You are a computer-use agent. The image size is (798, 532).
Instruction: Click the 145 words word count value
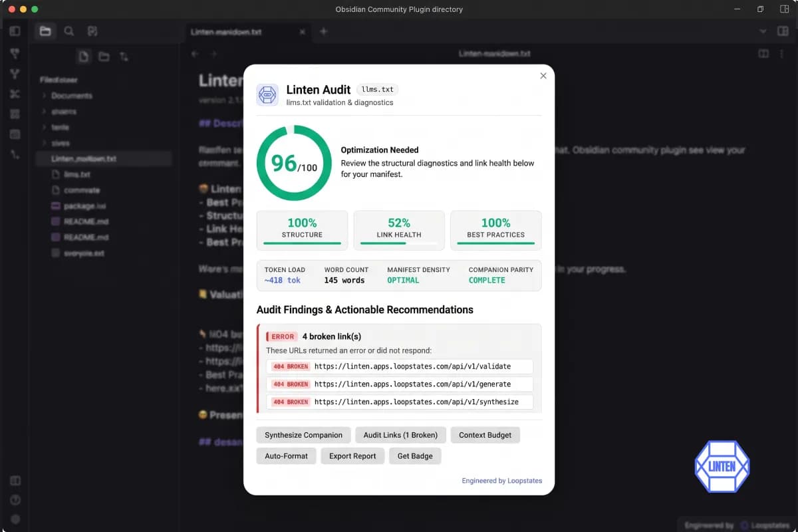(x=344, y=280)
